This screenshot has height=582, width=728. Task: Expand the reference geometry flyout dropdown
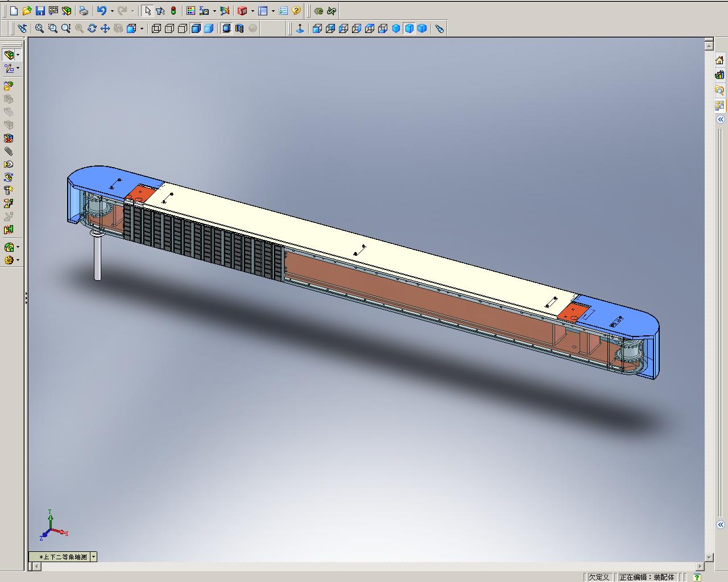(18, 260)
